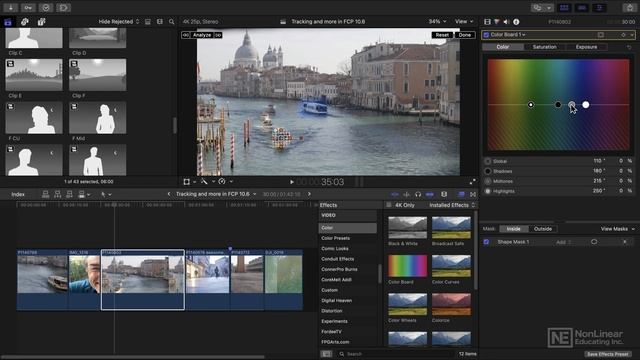Select the Shadows black puck
640x360 pixels.
pyautogui.click(x=558, y=105)
